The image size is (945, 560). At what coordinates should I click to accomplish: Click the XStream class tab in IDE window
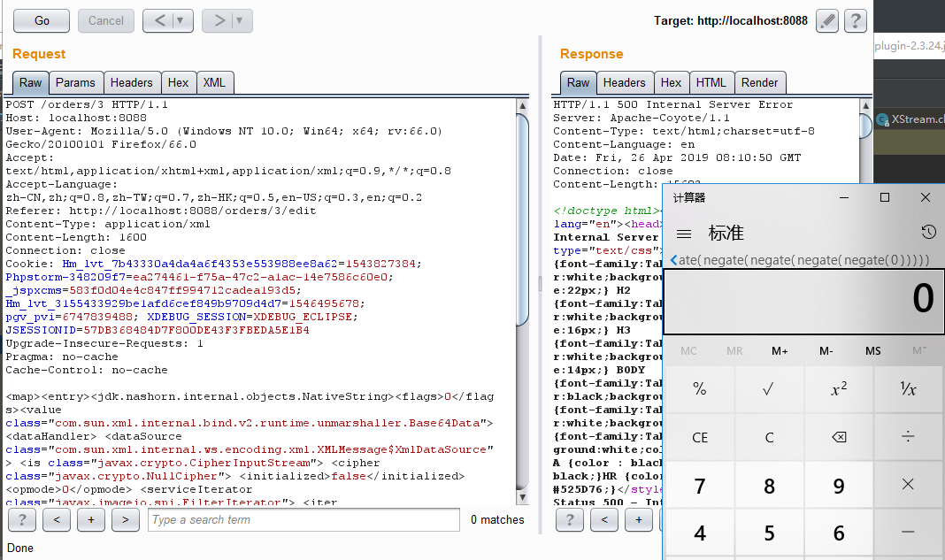[x=910, y=119]
